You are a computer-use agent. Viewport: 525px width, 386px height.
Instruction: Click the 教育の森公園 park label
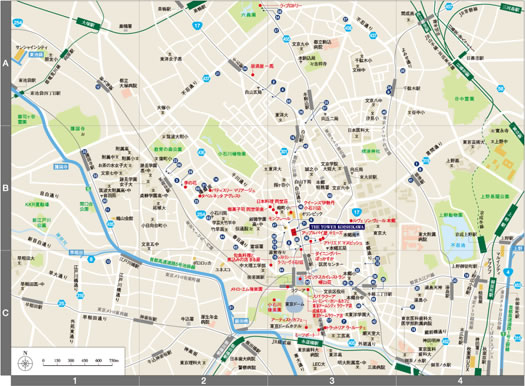click(x=168, y=149)
